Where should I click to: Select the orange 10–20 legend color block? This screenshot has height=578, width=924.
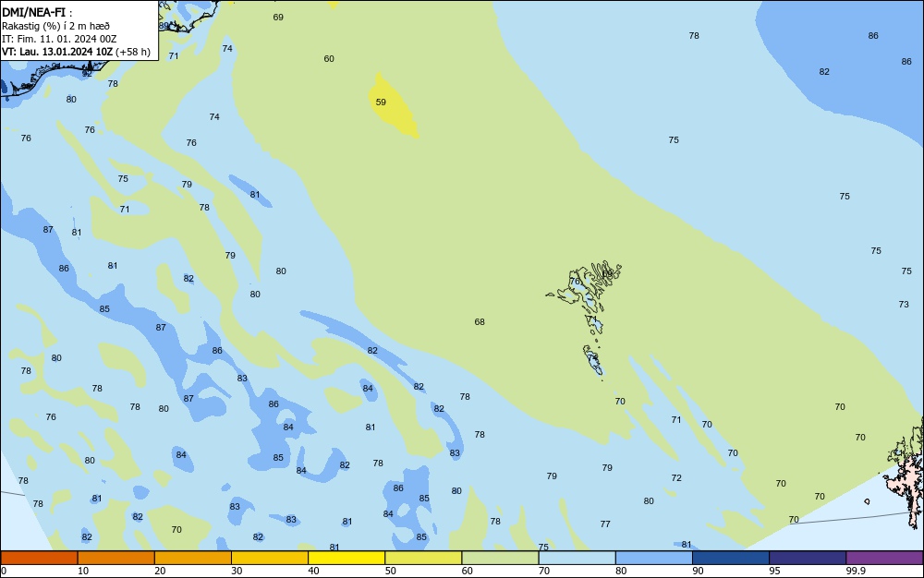click(x=116, y=558)
